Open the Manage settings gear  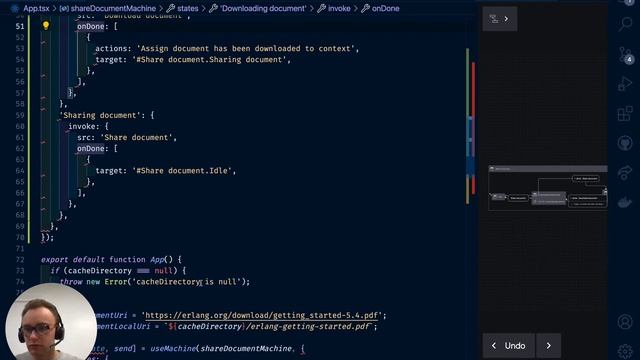(x=625, y=351)
